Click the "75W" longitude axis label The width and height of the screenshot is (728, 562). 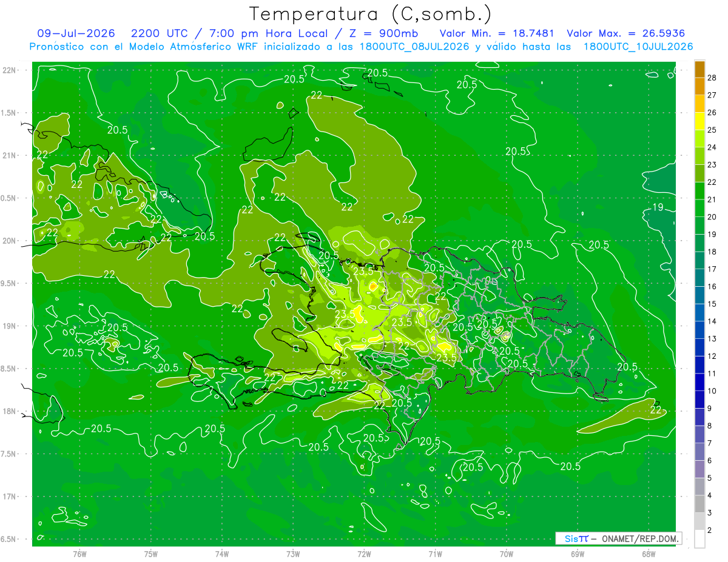(x=151, y=554)
